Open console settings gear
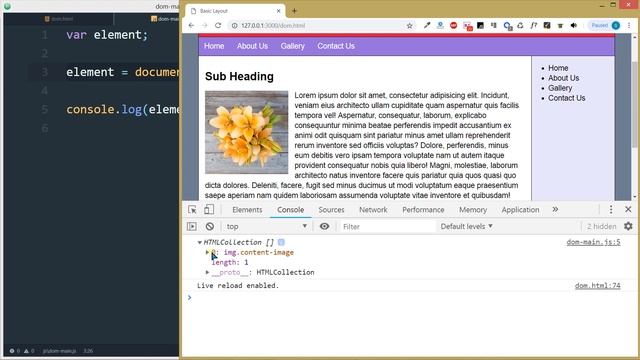Screen dimensions: 640x360 click(628, 226)
